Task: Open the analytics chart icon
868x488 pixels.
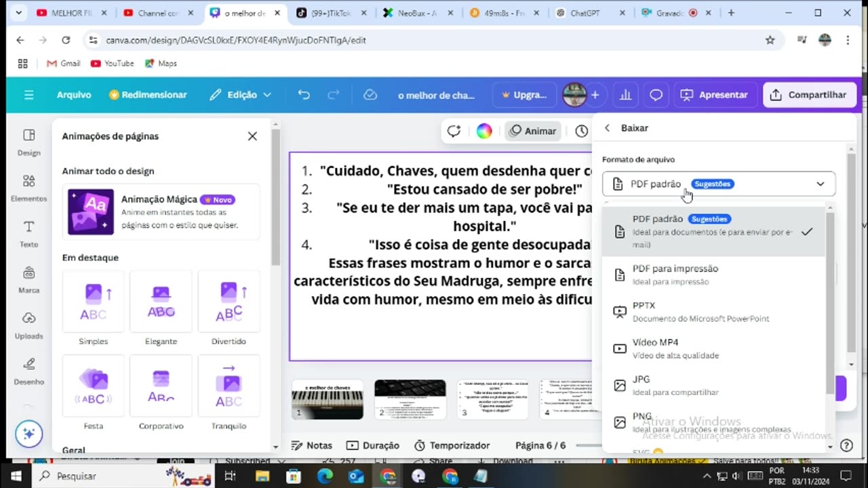Action: click(x=625, y=95)
